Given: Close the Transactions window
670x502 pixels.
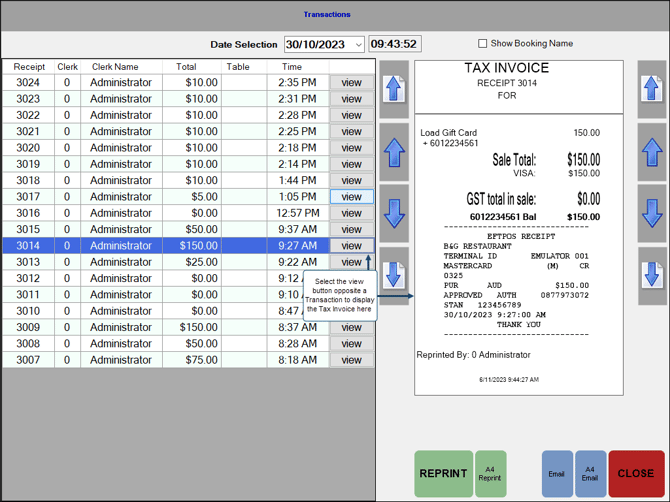Looking at the screenshot, I should coord(636,474).
